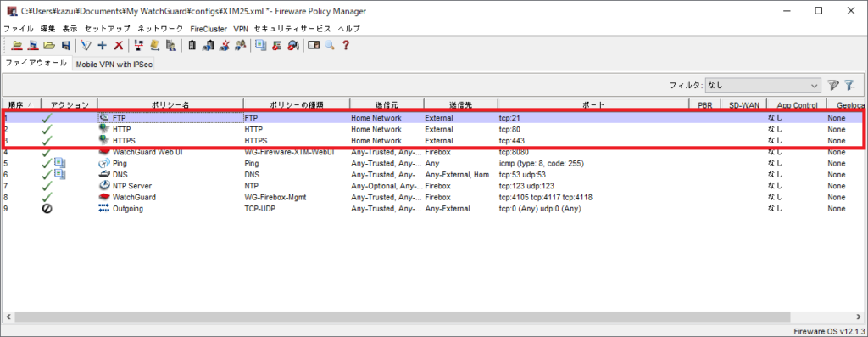Click the toolbar icon with the red star
Image resolution: width=868 pixels, height=337 pixels.
(x=224, y=46)
